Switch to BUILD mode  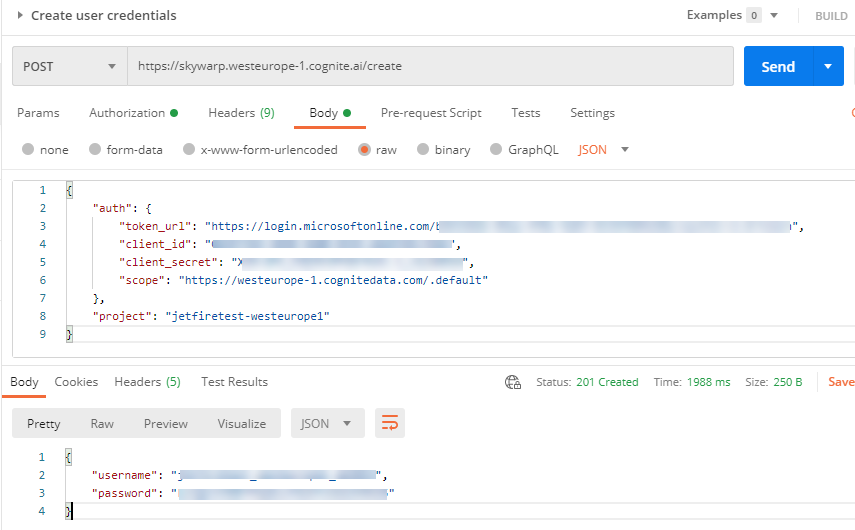click(831, 16)
